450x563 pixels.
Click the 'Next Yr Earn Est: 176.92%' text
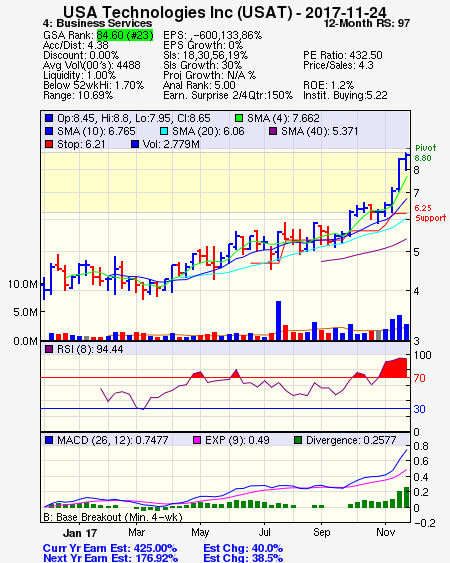pyautogui.click(x=110, y=558)
